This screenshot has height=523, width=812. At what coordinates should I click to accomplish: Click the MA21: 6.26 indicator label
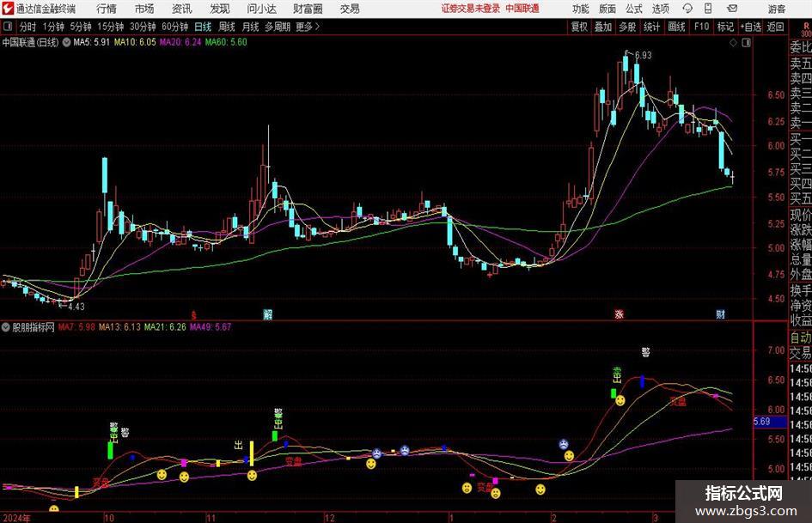[165, 327]
